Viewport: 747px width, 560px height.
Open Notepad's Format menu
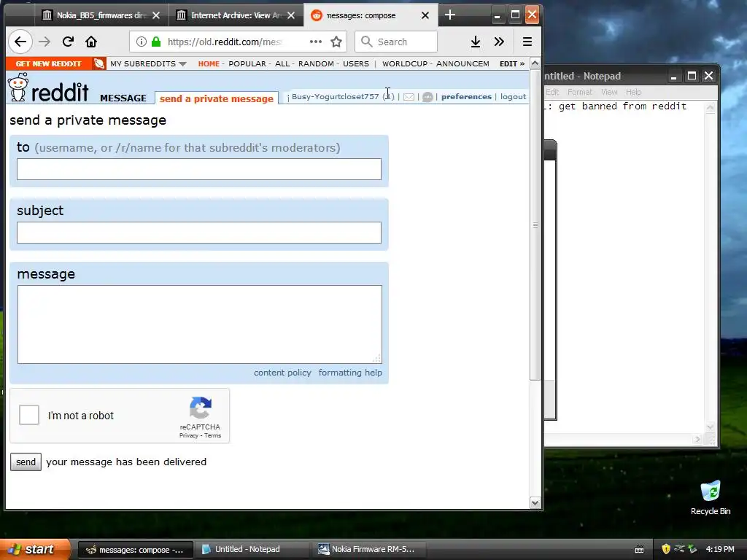tap(580, 92)
